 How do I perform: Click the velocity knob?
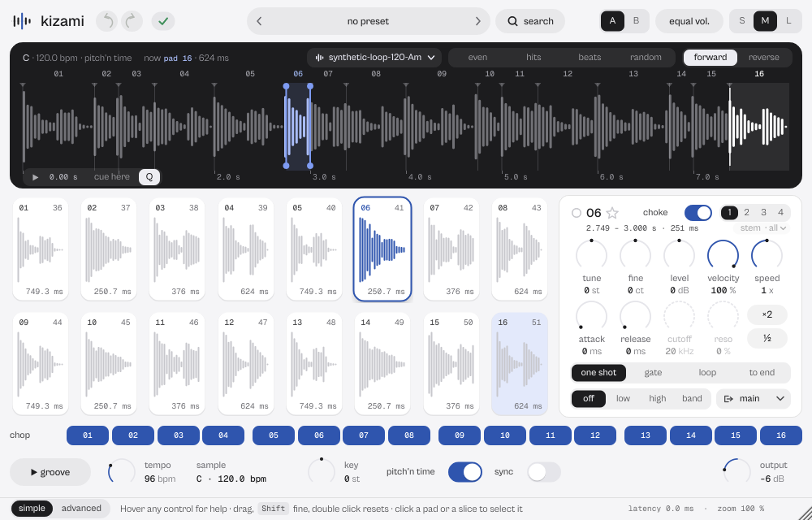tap(723, 255)
